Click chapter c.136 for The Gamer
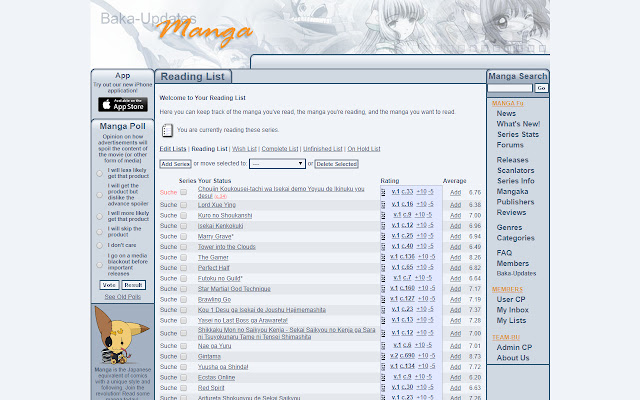This screenshot has height=400, width=640. coord(407,257)
